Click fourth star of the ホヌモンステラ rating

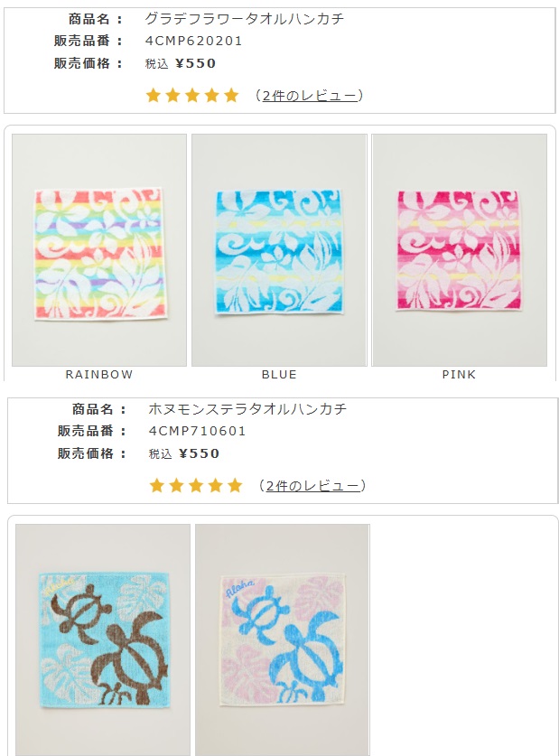coord(216,485)
